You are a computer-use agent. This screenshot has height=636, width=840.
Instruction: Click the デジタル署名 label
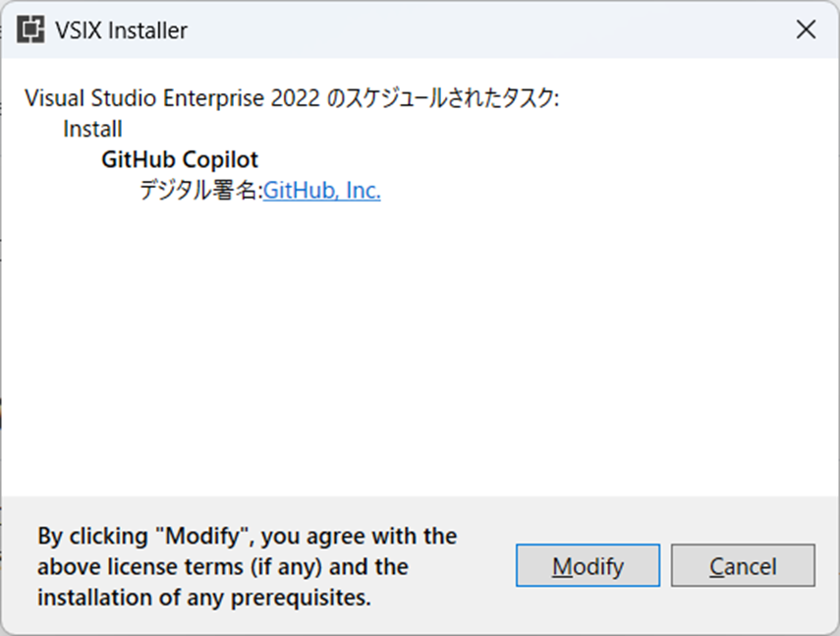click(x=199, y=191)
